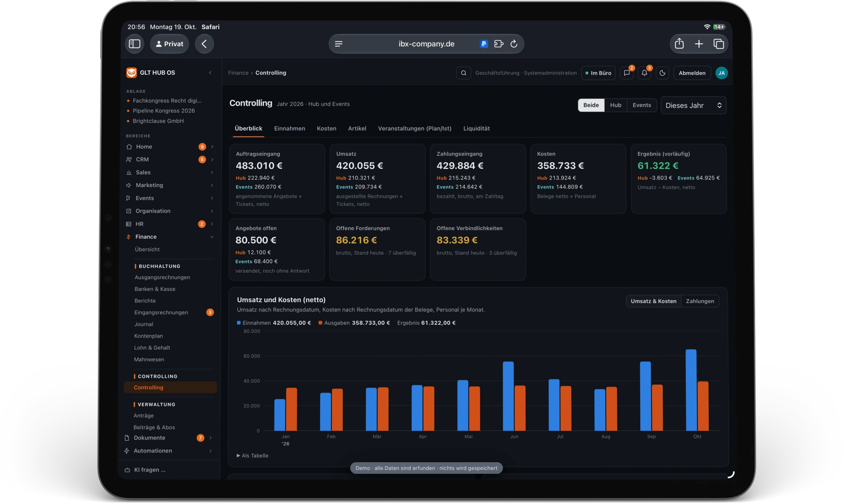Open the notifications bell icon
Screen dimensions: 844x504
pyautogui.click(x=644, y=73)
